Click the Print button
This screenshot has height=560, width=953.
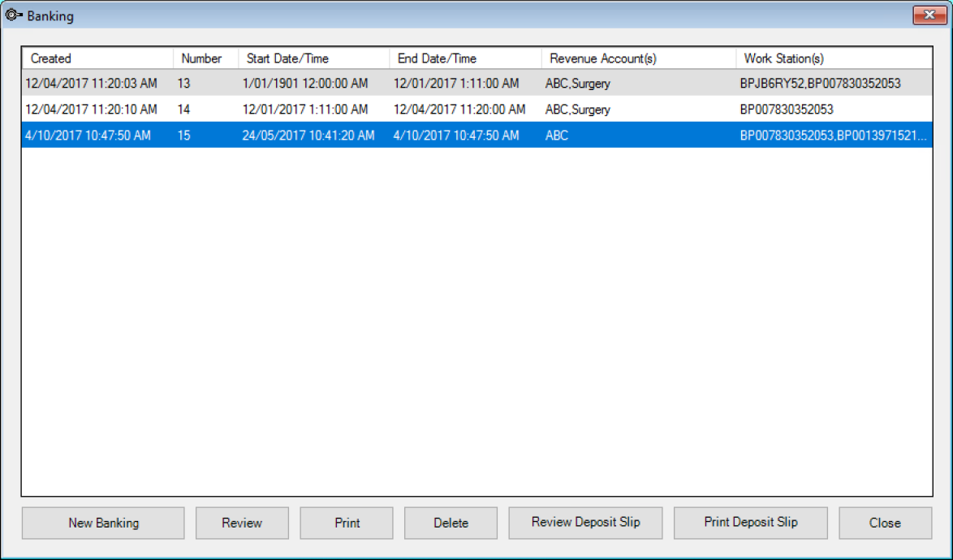[347, 523]
